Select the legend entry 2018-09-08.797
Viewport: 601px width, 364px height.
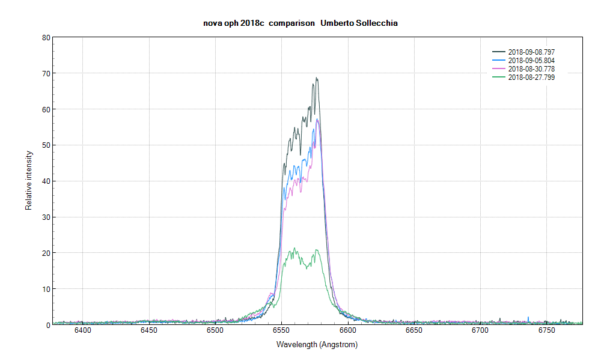tap(531, 53)
